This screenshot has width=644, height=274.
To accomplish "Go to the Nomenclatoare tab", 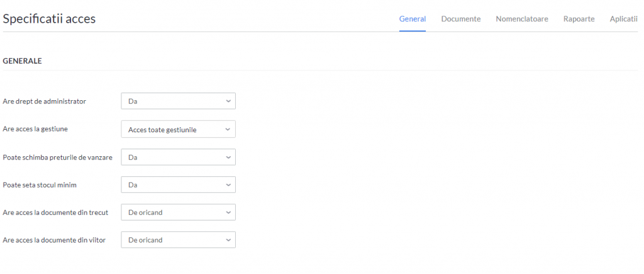I will (x=521, y=19).
